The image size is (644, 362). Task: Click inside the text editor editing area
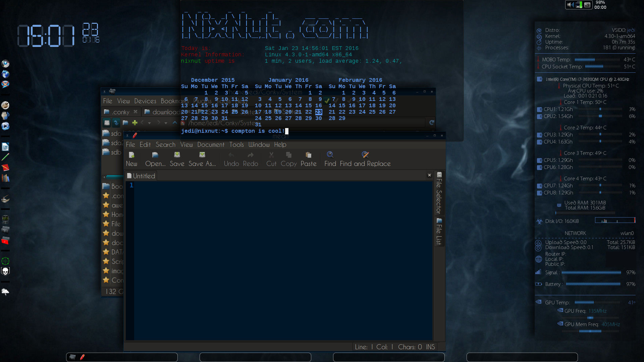click(x=283, y=260)
